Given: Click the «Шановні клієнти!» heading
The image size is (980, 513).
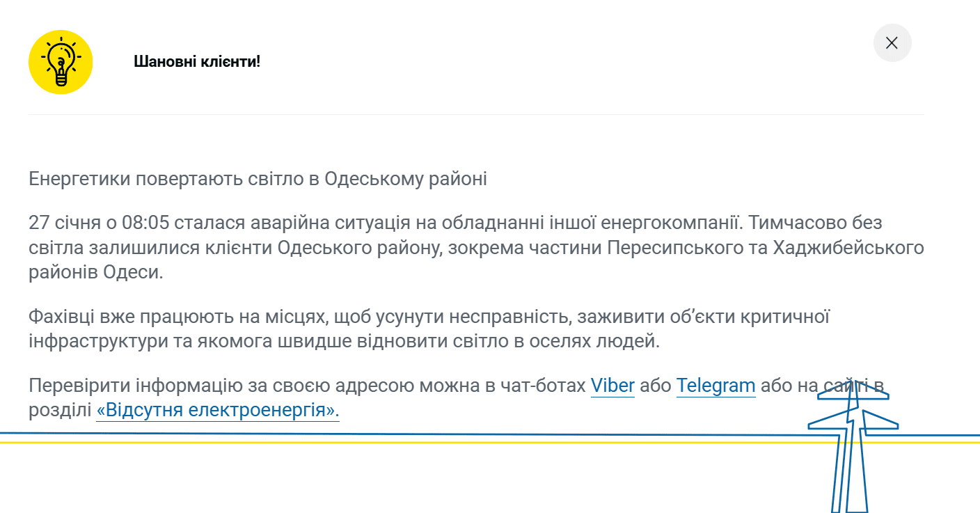Looking at the screenshot, I should [197, 61].
